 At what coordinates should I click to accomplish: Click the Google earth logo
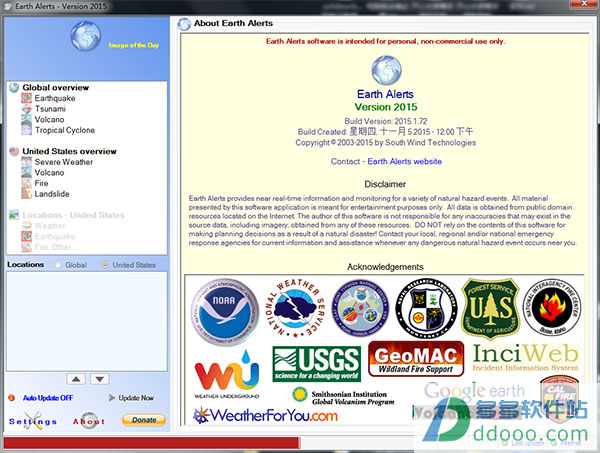[x=474, y=391]
